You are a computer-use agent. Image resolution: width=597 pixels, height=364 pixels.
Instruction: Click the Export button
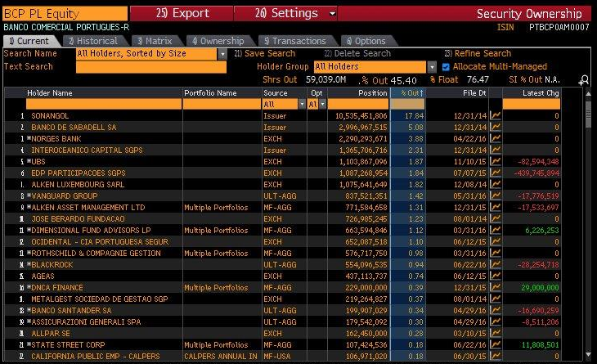[x=182, y=13]
